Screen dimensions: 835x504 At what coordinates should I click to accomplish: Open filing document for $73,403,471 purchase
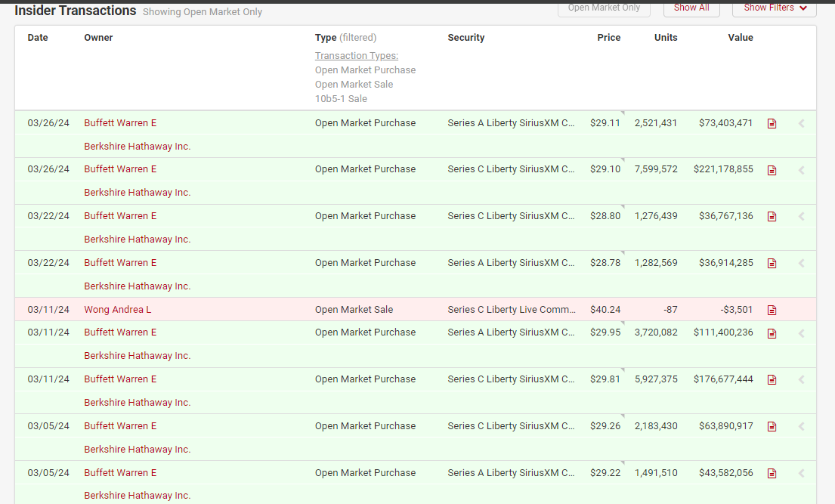[772, 124]
